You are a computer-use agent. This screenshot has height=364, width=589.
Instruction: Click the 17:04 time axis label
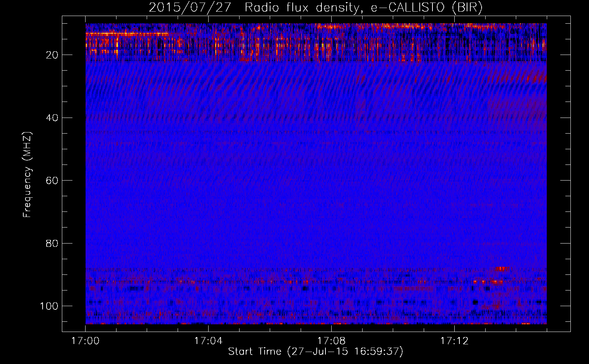pos(208,341)
